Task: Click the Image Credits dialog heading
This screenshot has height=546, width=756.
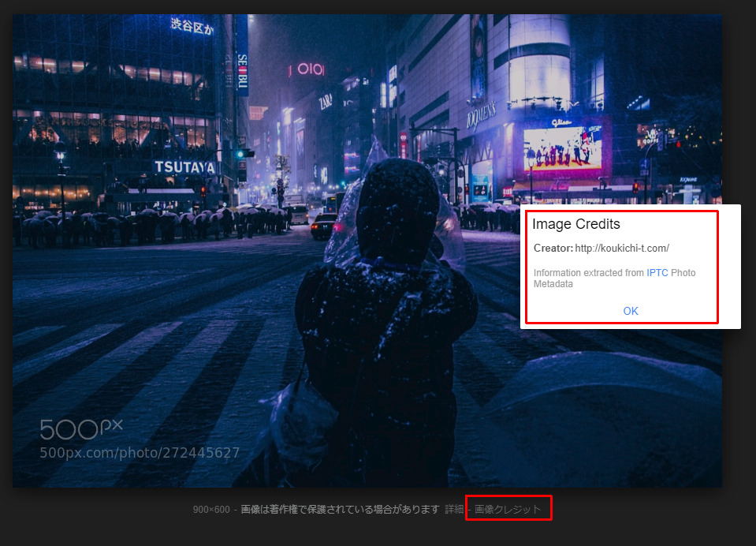Action: point(575,224)
